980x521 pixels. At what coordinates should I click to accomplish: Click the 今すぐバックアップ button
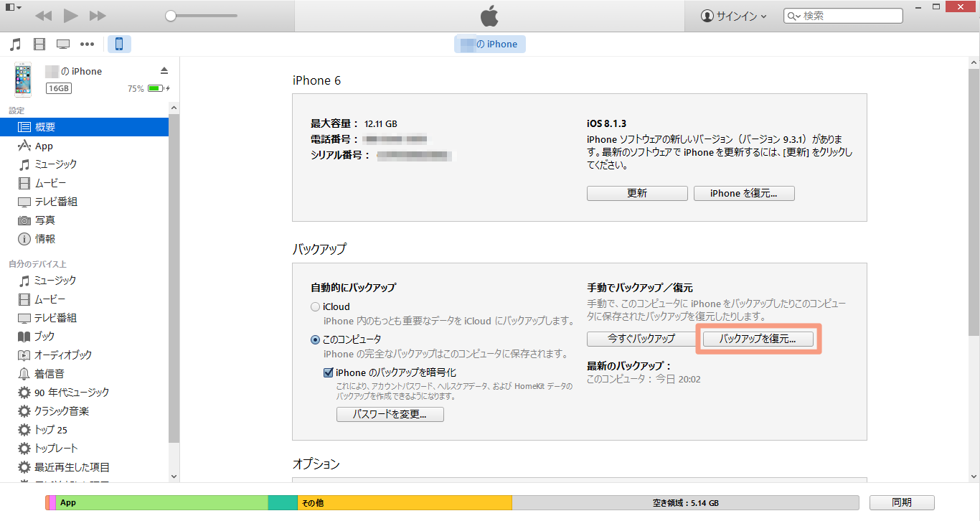click(641, 339)
